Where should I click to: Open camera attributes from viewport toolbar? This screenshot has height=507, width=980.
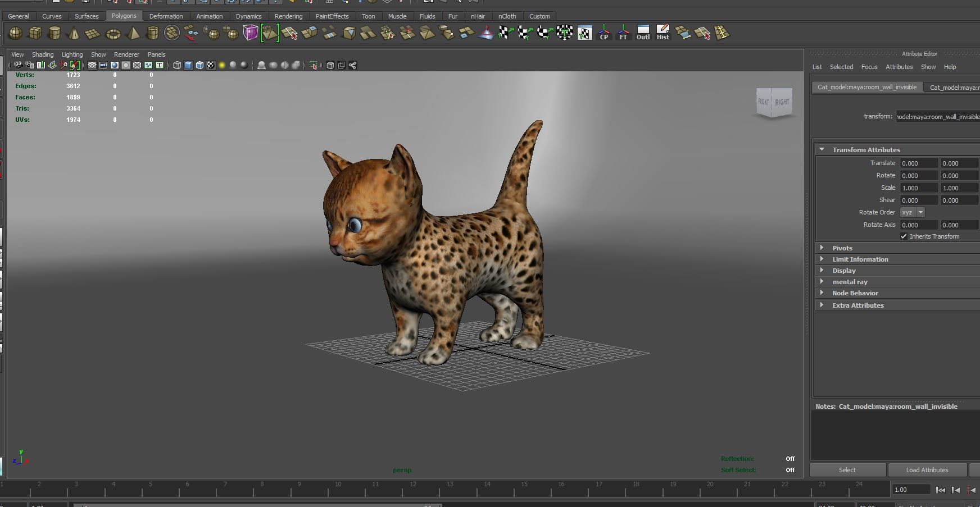[30, 65]
